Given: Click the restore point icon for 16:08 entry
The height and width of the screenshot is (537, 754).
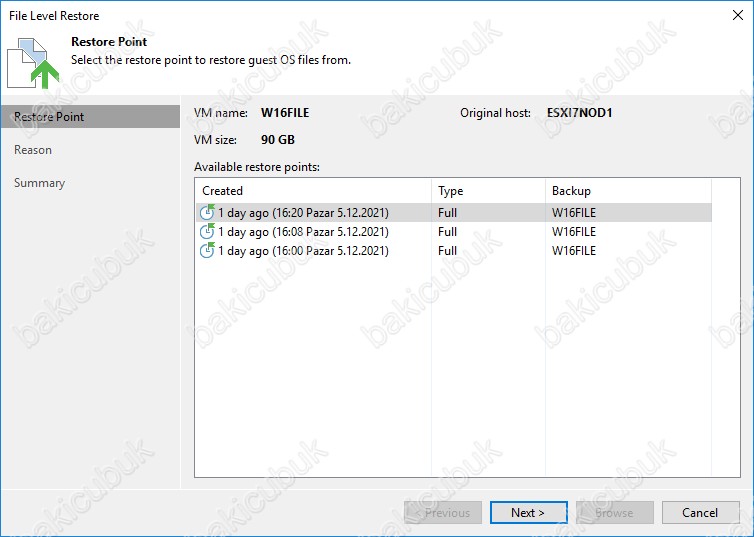Looking at the screenshot, I should click(207, 231).
